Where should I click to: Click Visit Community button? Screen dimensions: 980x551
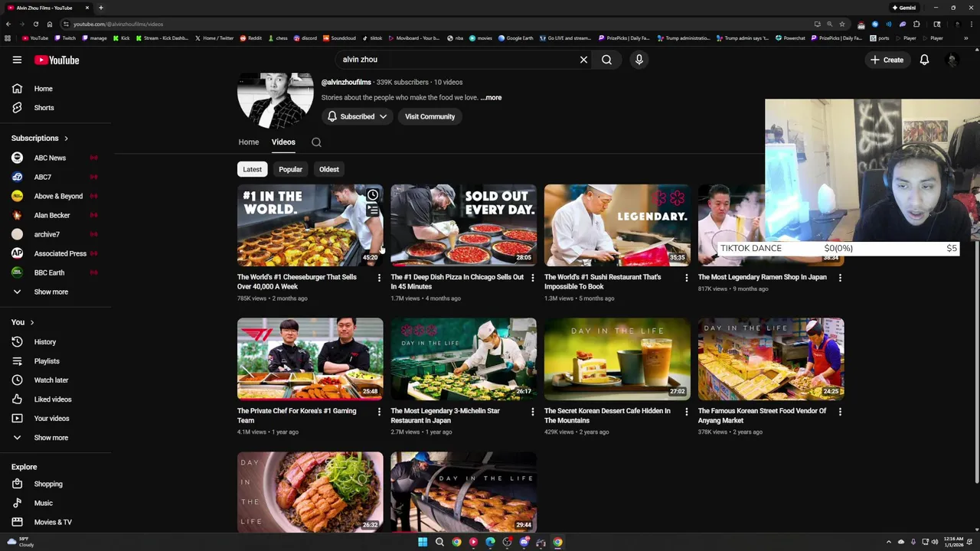click(x=430, y=116)
